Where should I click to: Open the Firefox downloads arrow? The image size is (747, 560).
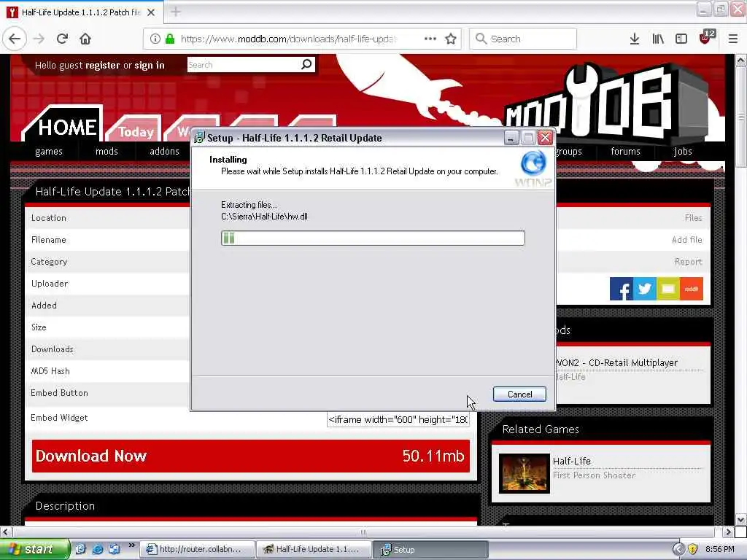634,39
